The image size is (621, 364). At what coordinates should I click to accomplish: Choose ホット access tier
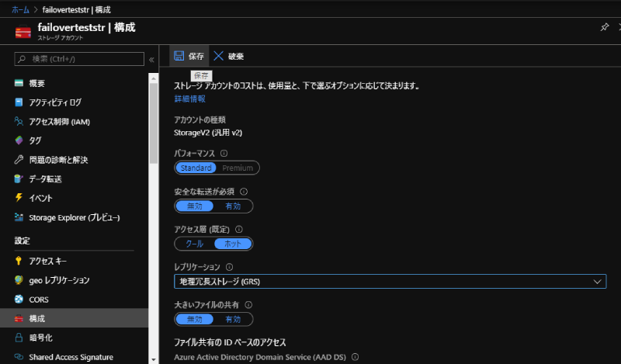click(x=233, y=244)
